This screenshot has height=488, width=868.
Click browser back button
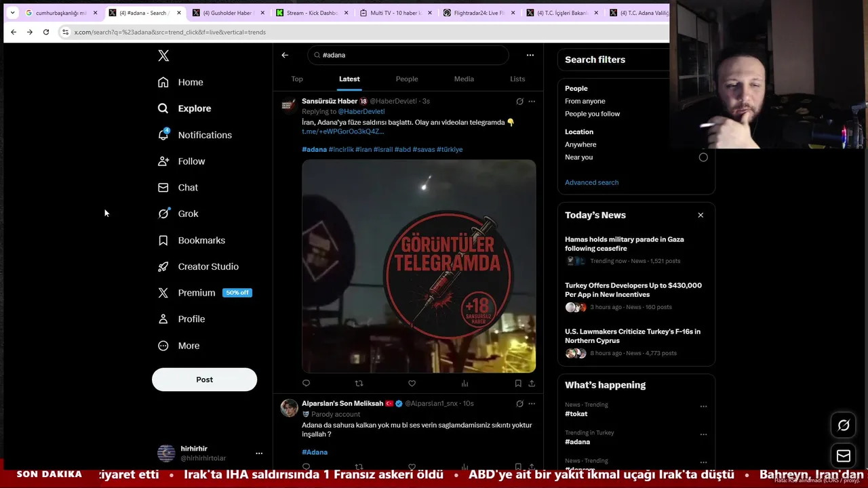point(14,32)
